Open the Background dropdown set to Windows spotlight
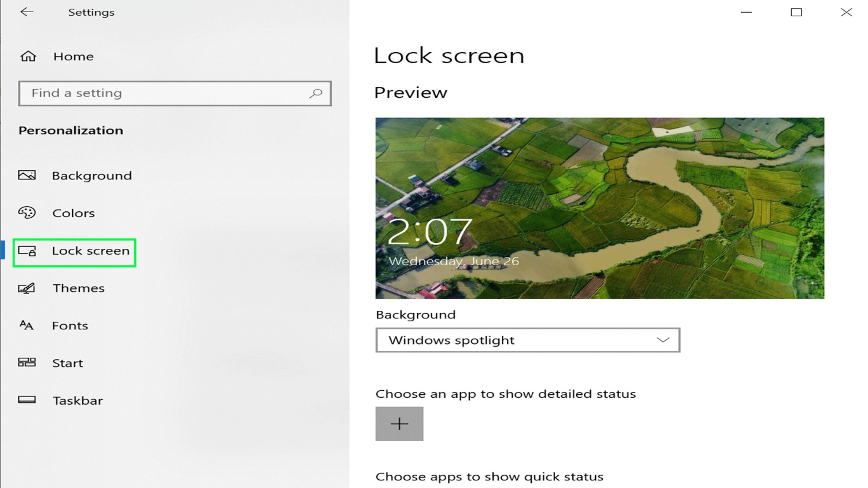Screen dimensions: 868x488 527,340
